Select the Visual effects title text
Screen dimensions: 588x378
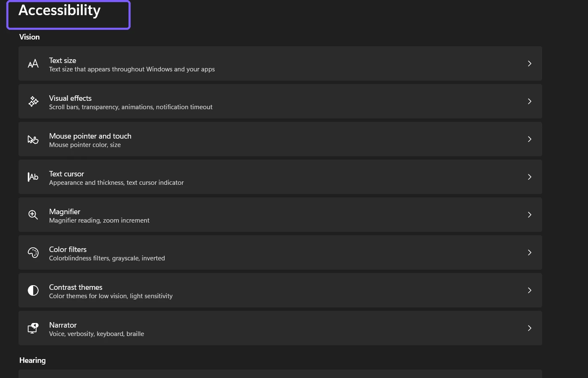(70, 98)
